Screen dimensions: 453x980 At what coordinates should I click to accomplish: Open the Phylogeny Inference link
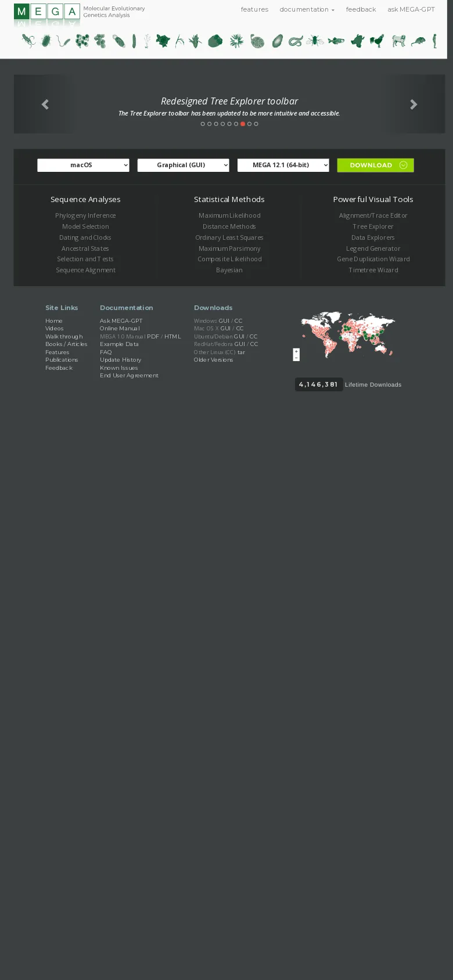[85, 215]
